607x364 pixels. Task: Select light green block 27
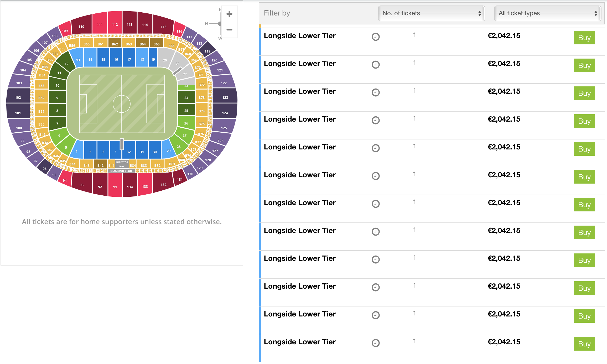click(x=185, y=135)
